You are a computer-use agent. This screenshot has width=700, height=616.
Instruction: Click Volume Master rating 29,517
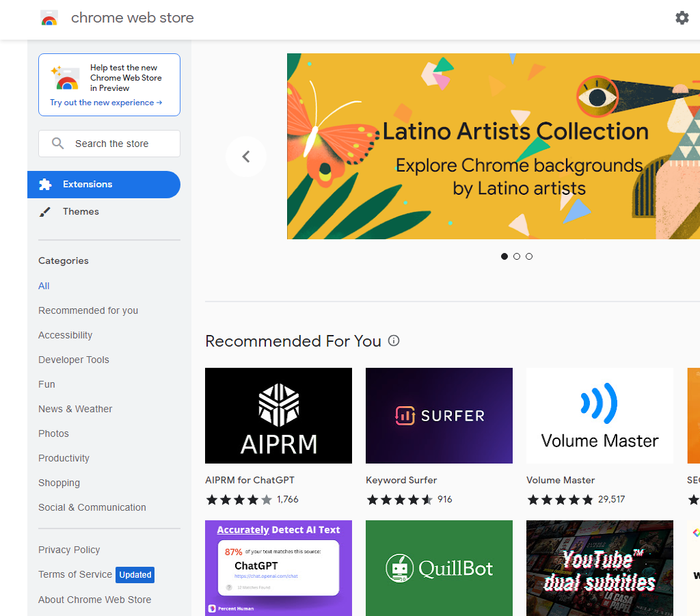(576, 500)
